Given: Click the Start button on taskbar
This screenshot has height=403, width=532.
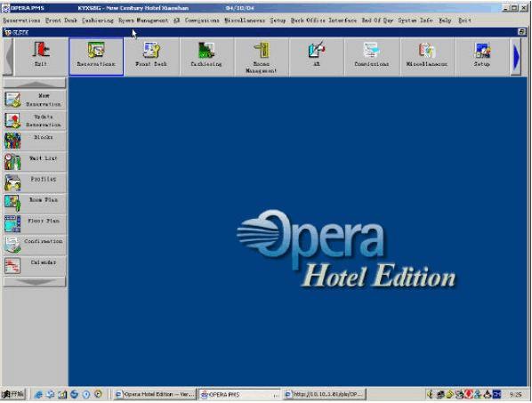Looking at the screenshot, I should (13, 394).
